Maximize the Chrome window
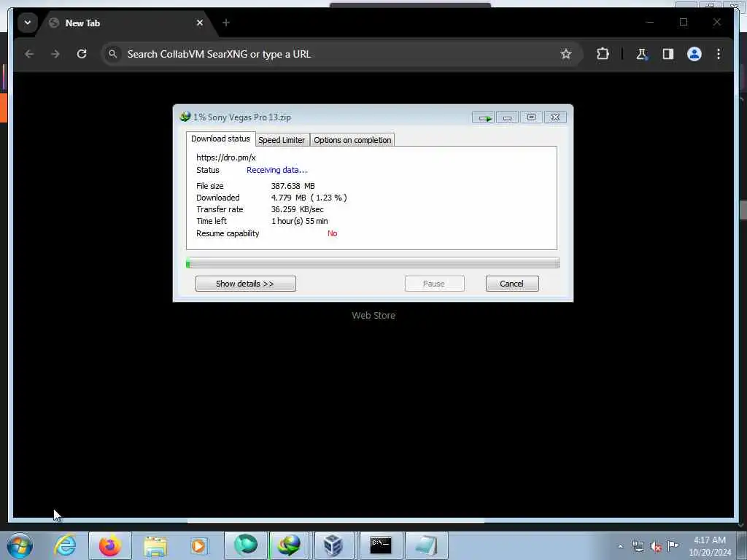This screenshot has width=747, height=560. [684, 23]
